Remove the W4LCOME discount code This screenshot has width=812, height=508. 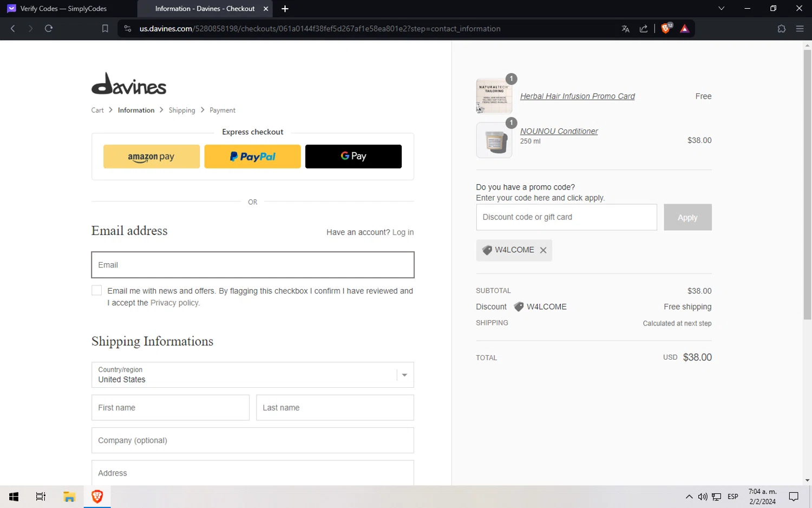point(543,250)
